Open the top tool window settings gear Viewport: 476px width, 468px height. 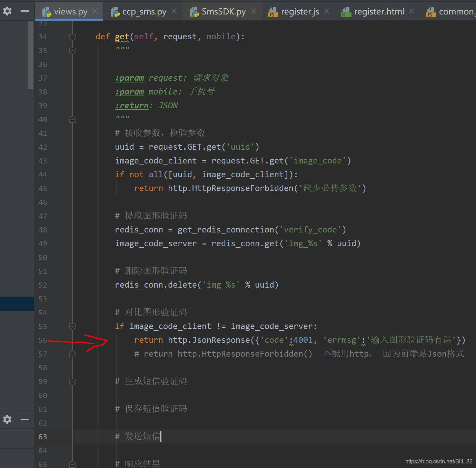point(7,11)
